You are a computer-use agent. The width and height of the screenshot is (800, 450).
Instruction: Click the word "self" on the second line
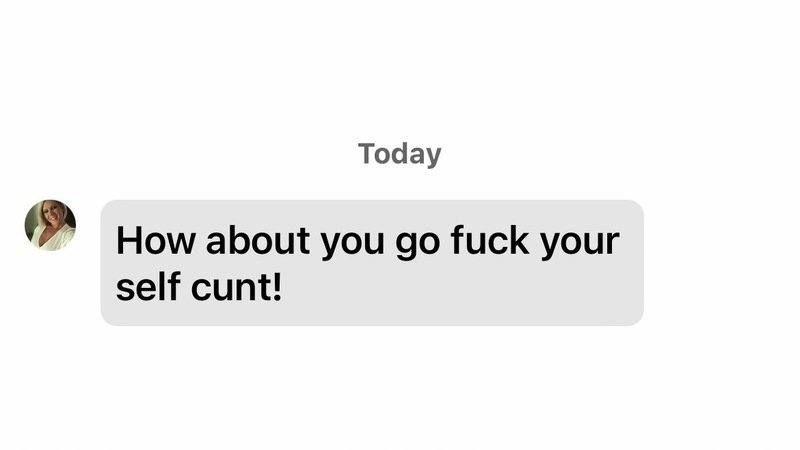pos(148,286)
